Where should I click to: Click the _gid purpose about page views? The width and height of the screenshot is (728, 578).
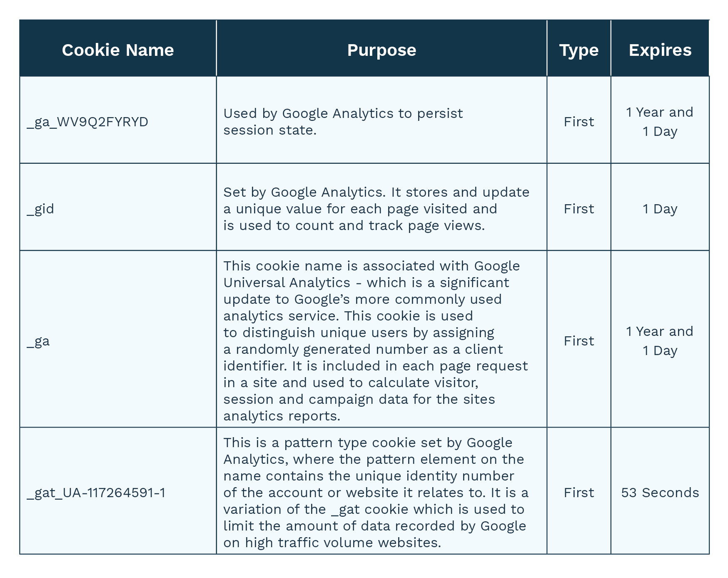click(x=376, y=208)
